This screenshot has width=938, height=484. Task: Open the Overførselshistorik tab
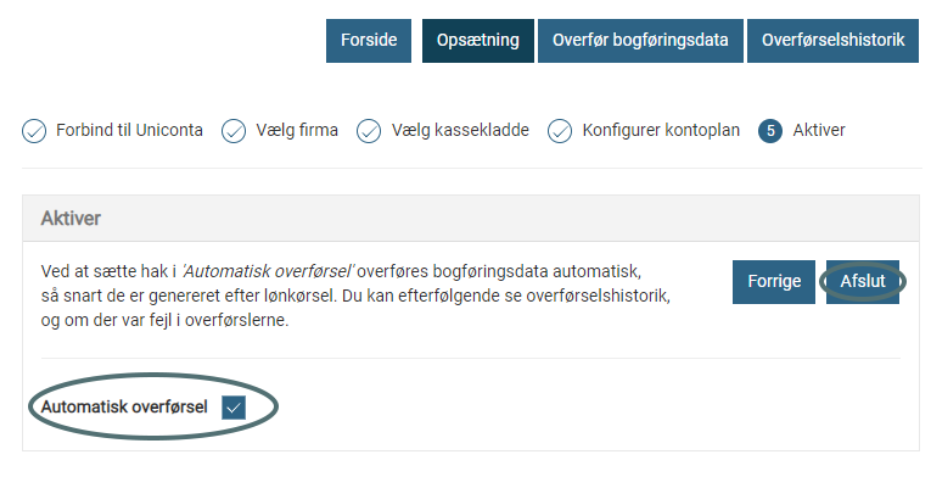click(832, 41)
